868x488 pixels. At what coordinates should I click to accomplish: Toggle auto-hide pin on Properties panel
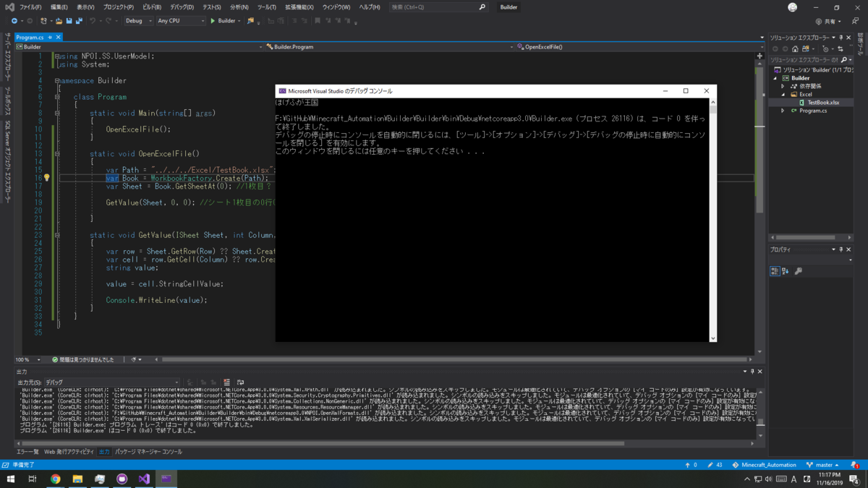[x=841, y=249]
